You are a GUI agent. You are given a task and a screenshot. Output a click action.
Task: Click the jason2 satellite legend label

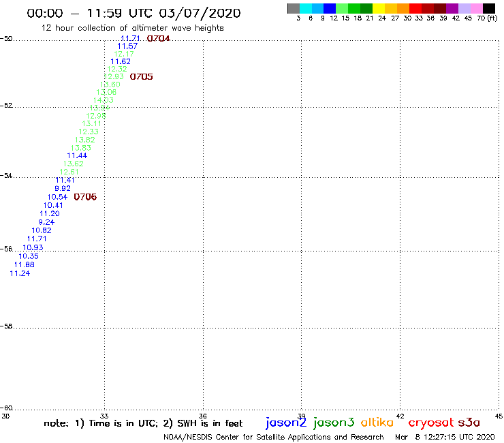(x=286, y=423)
